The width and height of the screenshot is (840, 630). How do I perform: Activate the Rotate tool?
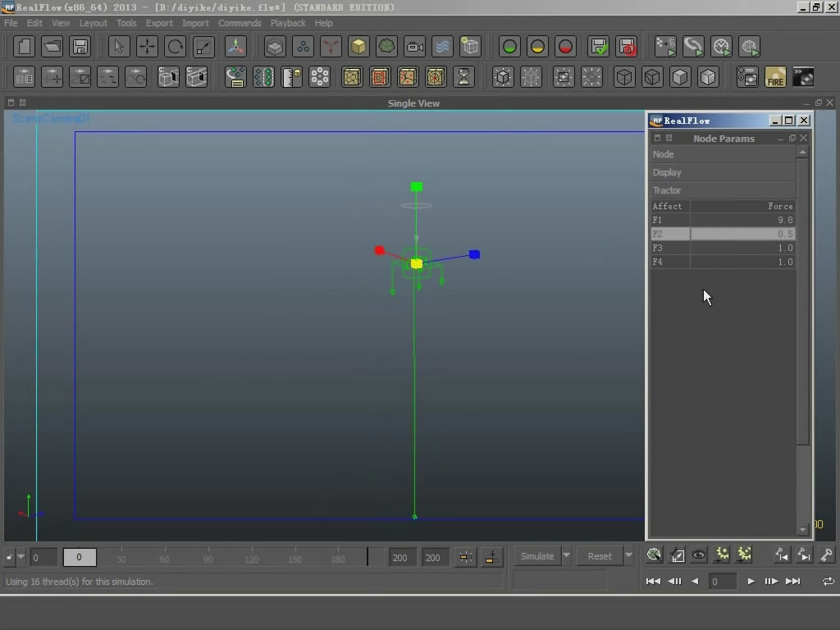(x=175, y=47)
